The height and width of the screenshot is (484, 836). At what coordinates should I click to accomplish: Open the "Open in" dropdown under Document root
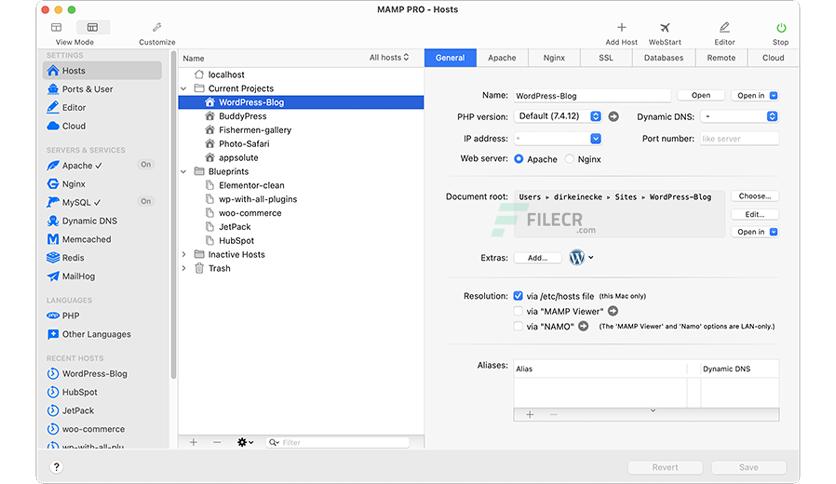(754, 232)
